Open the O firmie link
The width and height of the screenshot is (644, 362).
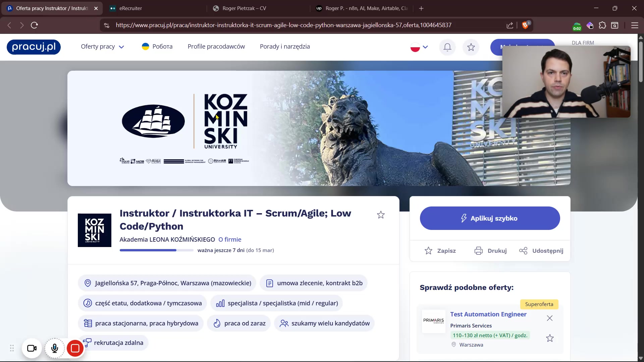click(x=230, y=239)
